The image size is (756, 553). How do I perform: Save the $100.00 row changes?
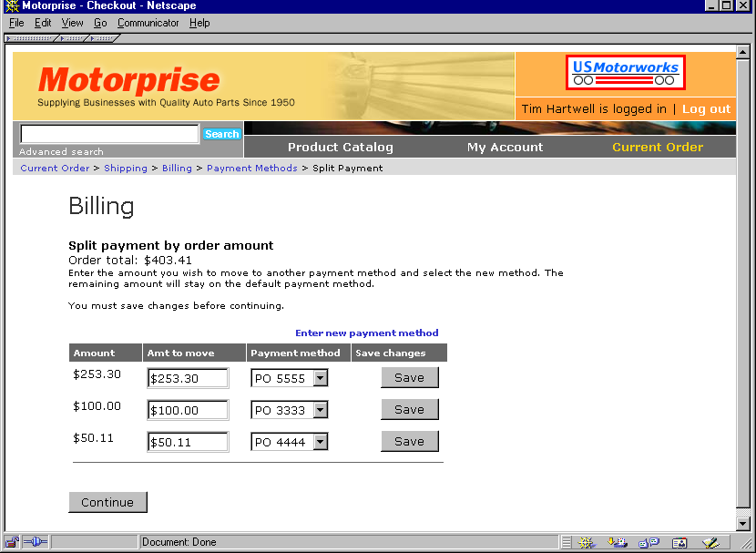pyautogui.click(x=410, y=409)
